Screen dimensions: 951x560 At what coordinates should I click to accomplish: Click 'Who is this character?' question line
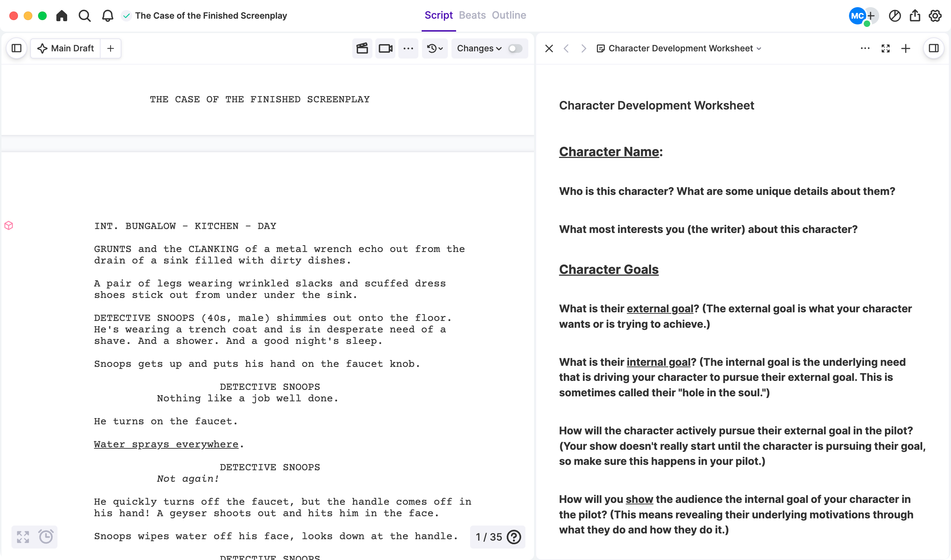[727, 191]
